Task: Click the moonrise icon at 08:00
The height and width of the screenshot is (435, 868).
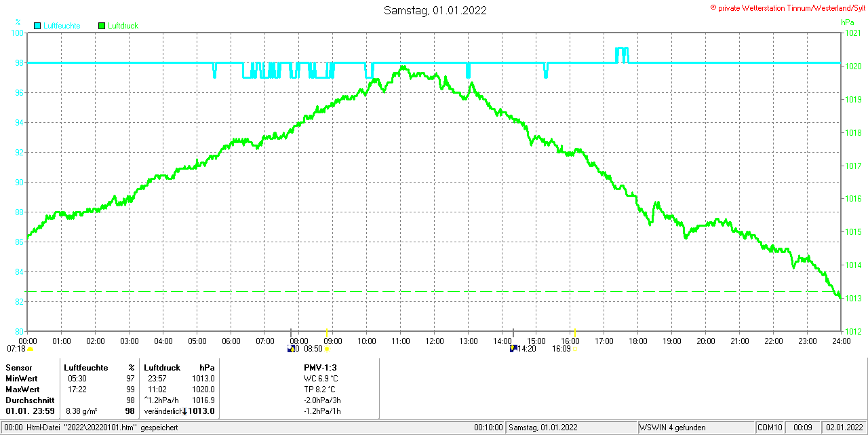Action: (x=291, y=349)
